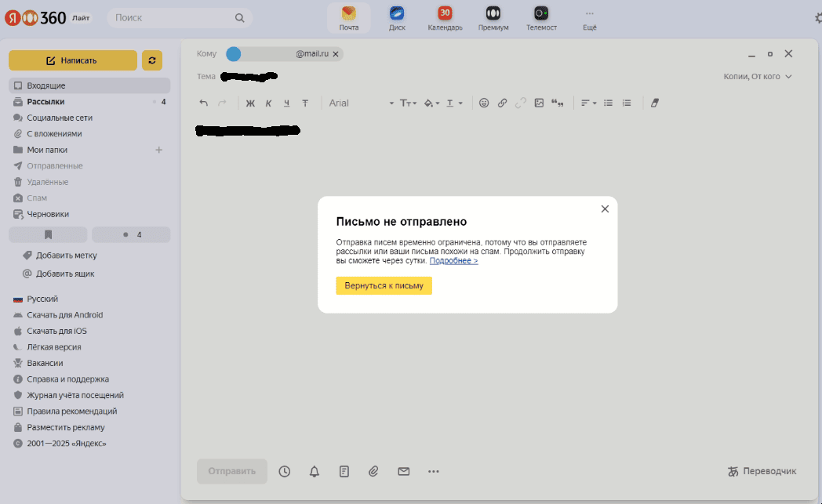Set a reminder using the bell icon
Viewport: 822px width, 504px height.
(x=314, y=471)
